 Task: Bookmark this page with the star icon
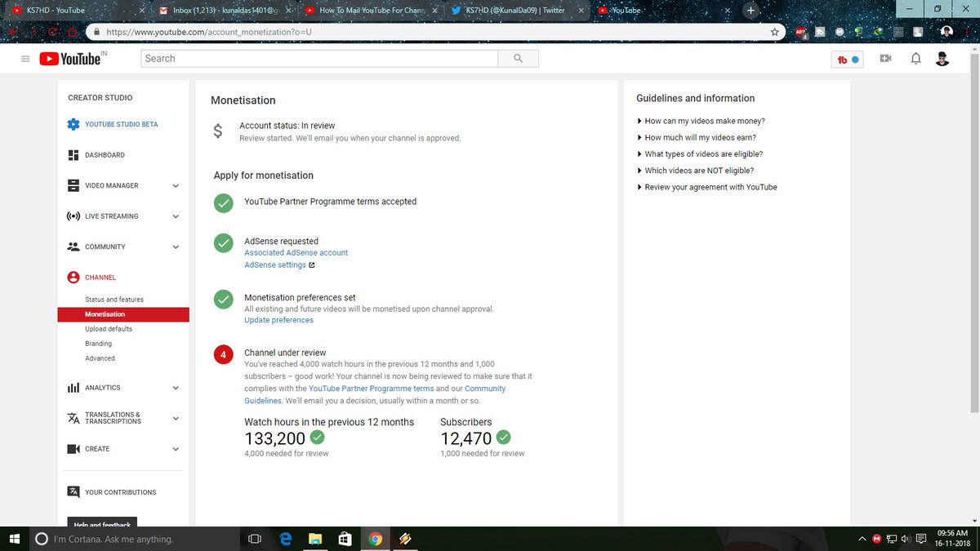[774, 32]
